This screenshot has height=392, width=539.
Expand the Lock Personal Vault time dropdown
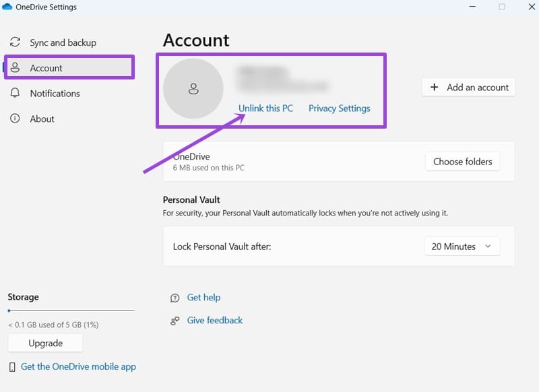click(x=462, y=246)
